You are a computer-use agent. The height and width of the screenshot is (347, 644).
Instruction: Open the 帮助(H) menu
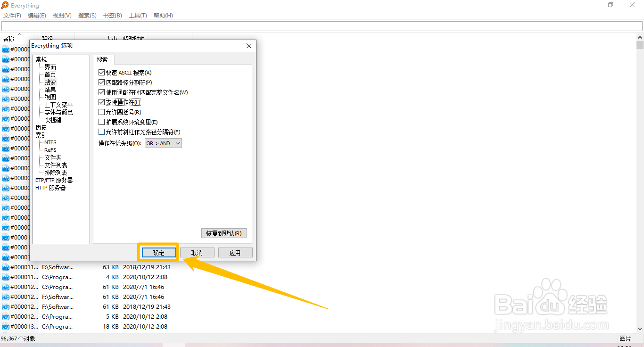point(163,16)
